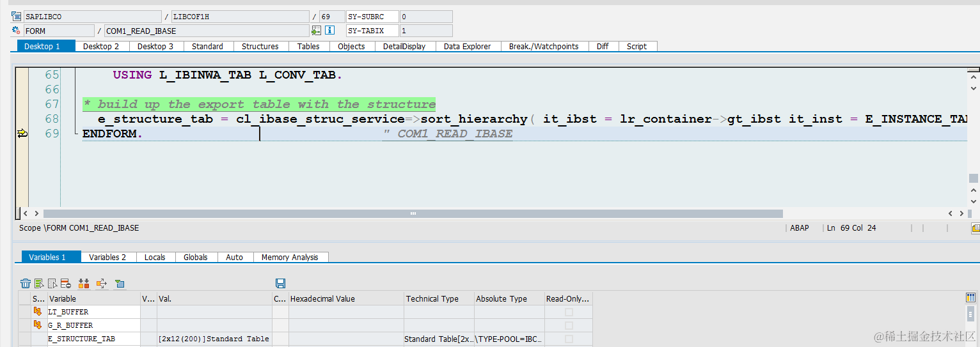Image resolution: width=980 pixels, height=347 pixels.
Task: Click the Read-Only column header
Action: click(569, 298)
